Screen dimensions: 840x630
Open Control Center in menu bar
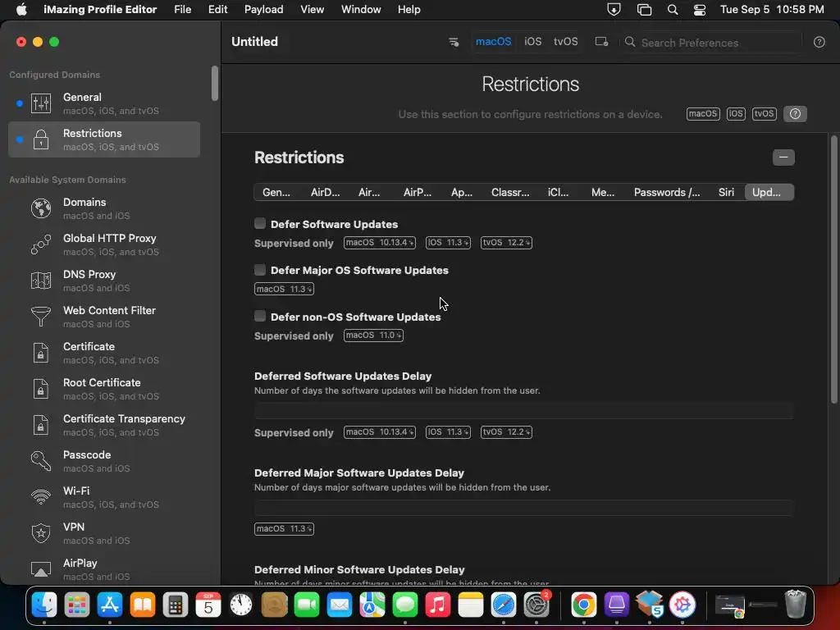pyautogui.click(x=699, y=10)
